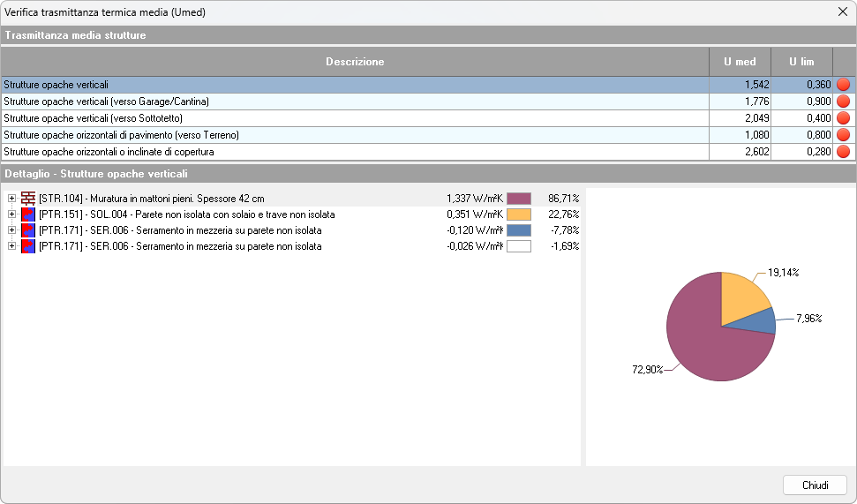Expand the STR.104 Muratura in mattoni pieni node
The width and height of the screenshot is (857, 504).
(x=11, y=199)
